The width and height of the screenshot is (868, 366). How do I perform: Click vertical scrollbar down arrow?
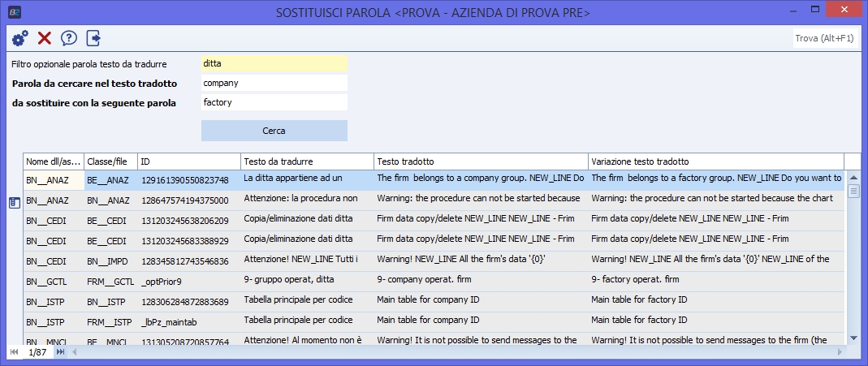tap(855, 338)
